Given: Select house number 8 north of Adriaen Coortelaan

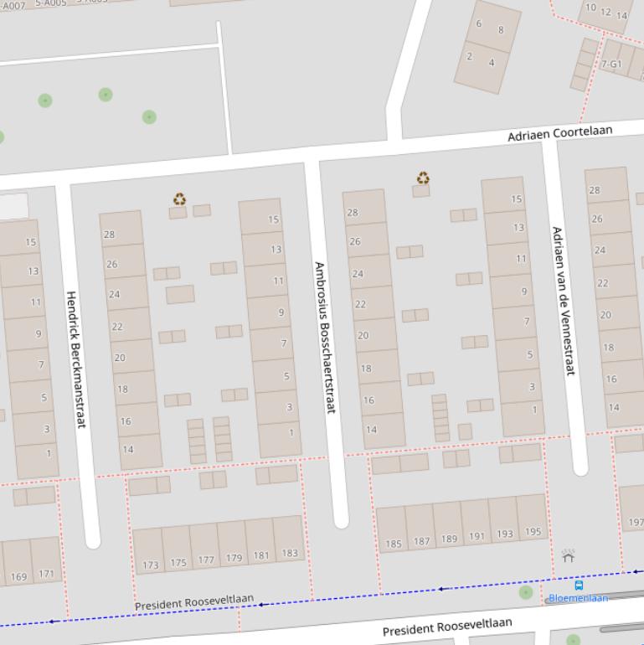Looking at the screenshot, I should 501,29.
